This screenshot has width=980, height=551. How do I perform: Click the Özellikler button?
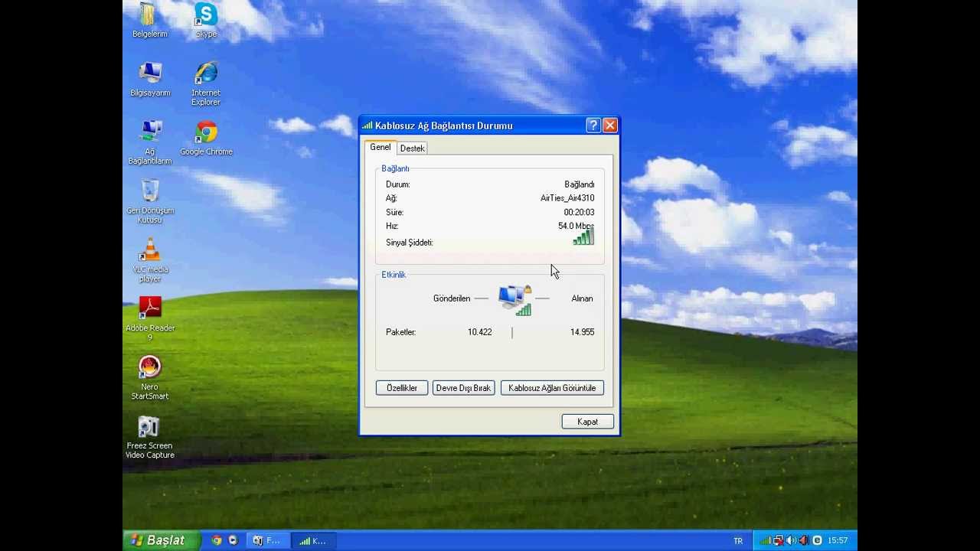(x=402, y=388)
